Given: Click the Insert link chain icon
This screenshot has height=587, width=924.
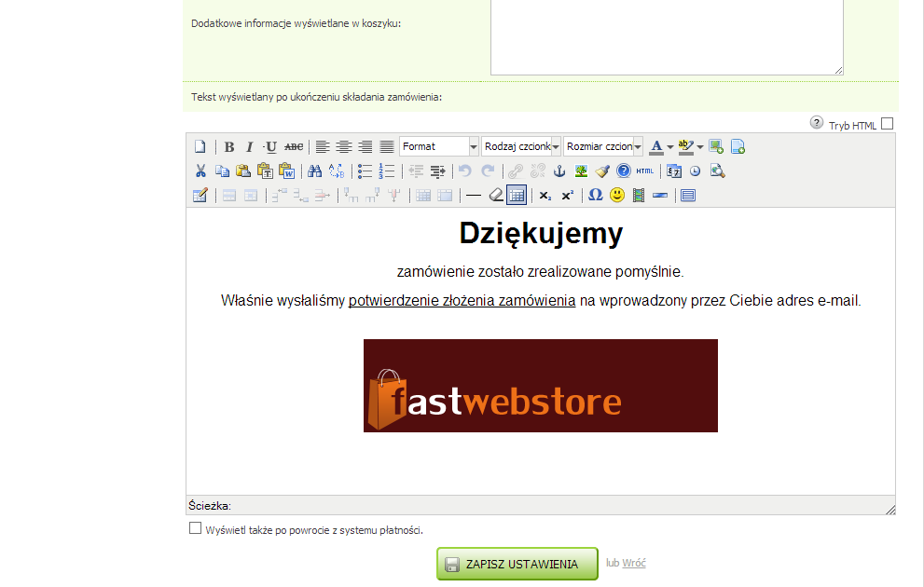Looking at the screenshot, I should pos(516,171).
